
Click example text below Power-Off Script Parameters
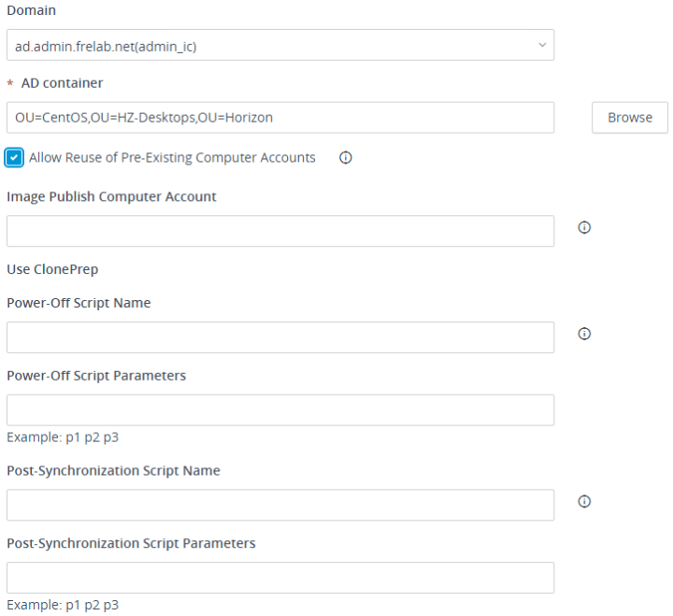click(63, 437)
